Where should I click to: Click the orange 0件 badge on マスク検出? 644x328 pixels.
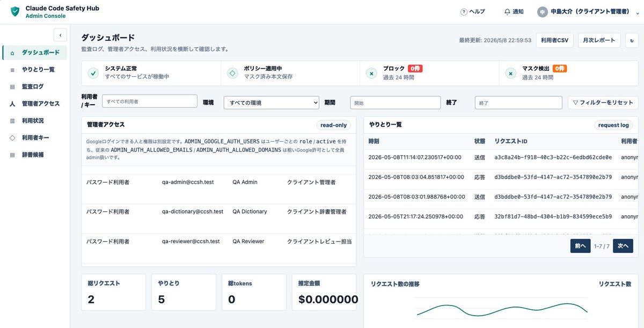pyautogui.click(x=560, y=69)
